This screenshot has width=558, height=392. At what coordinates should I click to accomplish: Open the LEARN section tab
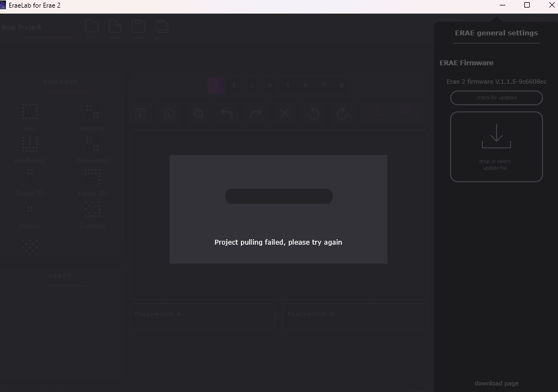tap(60, 275)
